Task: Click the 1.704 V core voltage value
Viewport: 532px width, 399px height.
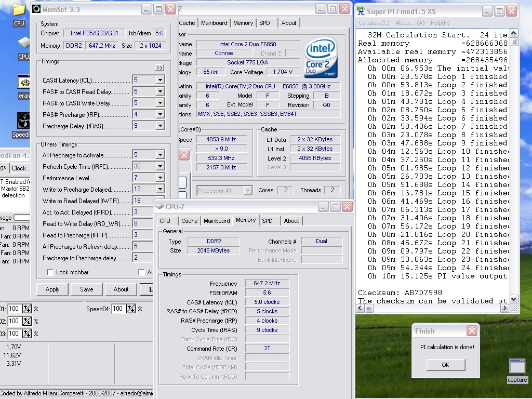Action: tap(282, 72)
